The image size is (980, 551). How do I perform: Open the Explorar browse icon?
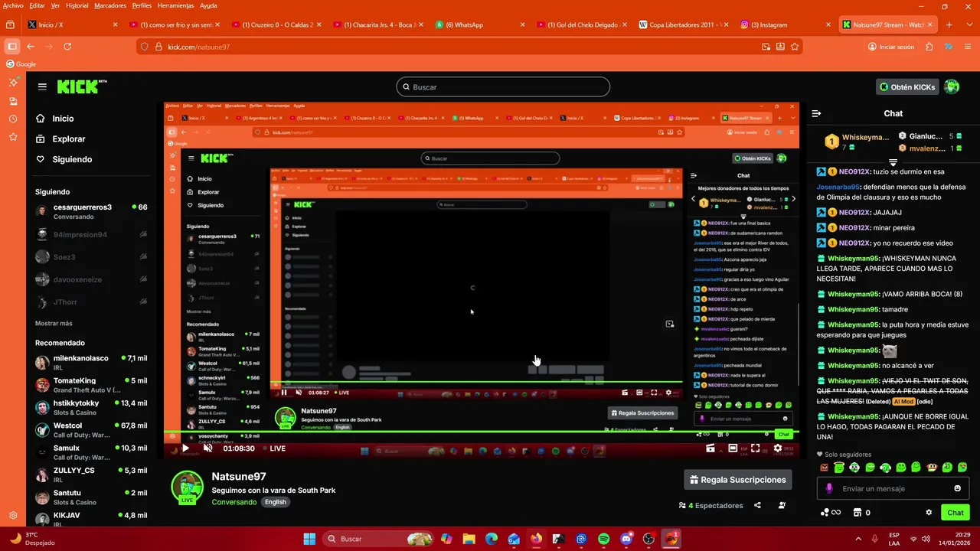point(41,139)
